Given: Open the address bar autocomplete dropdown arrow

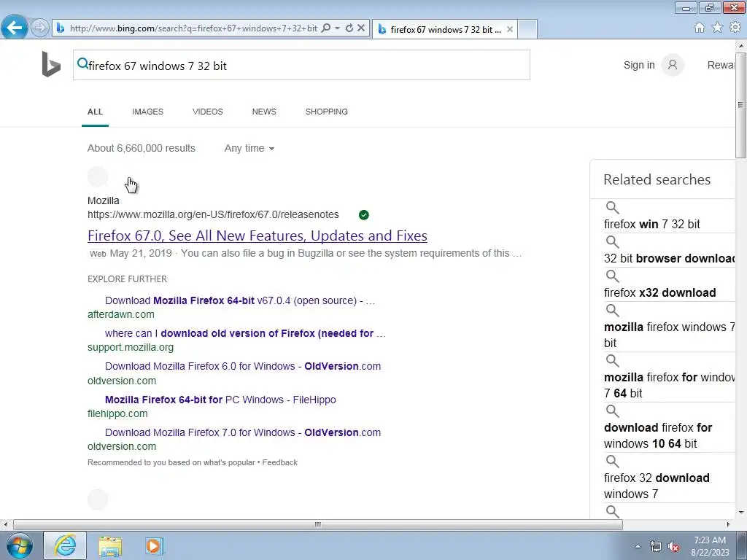Looking at the screenshot, I should click(x=337, y=28).
